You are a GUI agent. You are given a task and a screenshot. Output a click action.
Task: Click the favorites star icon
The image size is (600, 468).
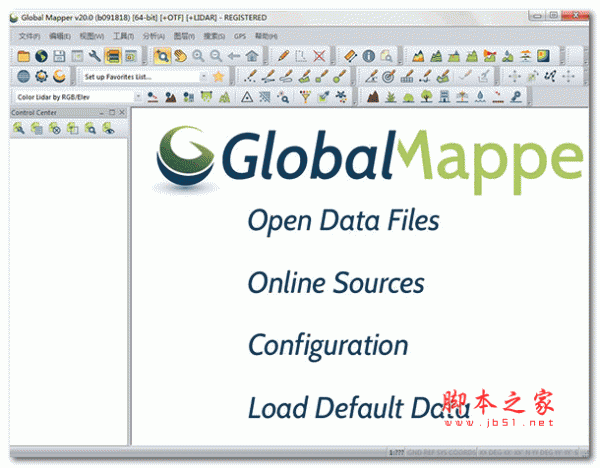pos(218,77)
